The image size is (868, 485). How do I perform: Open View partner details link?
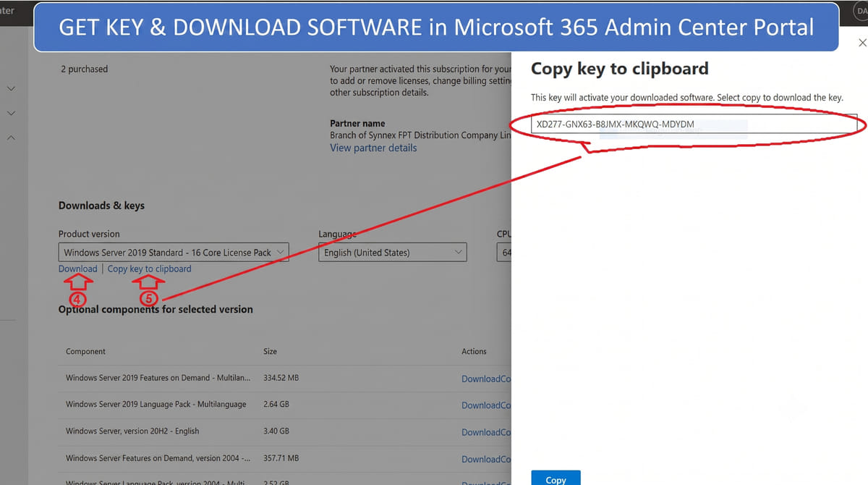[373, 148]
